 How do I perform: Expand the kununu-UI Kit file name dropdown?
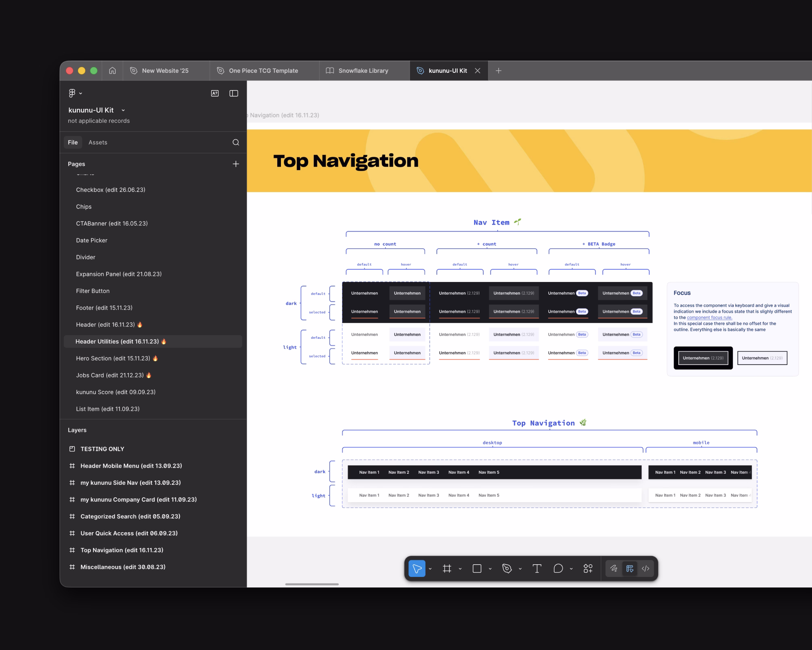pos(123,110)
